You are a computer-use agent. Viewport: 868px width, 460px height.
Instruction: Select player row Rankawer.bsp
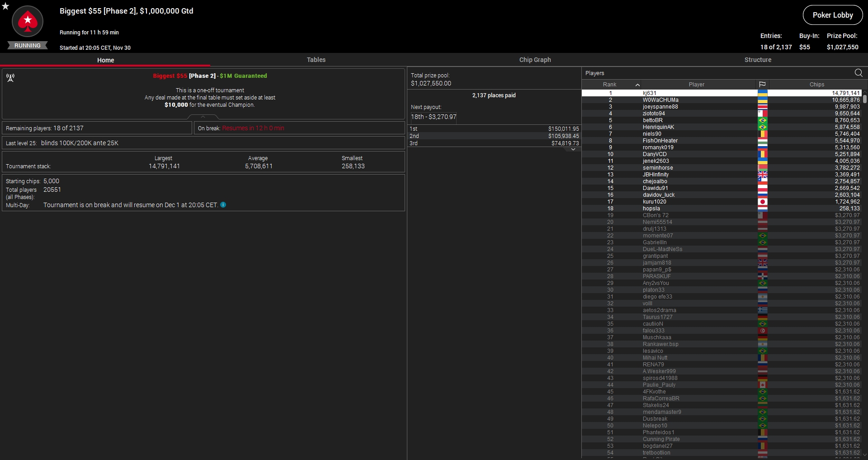(722, 344)
